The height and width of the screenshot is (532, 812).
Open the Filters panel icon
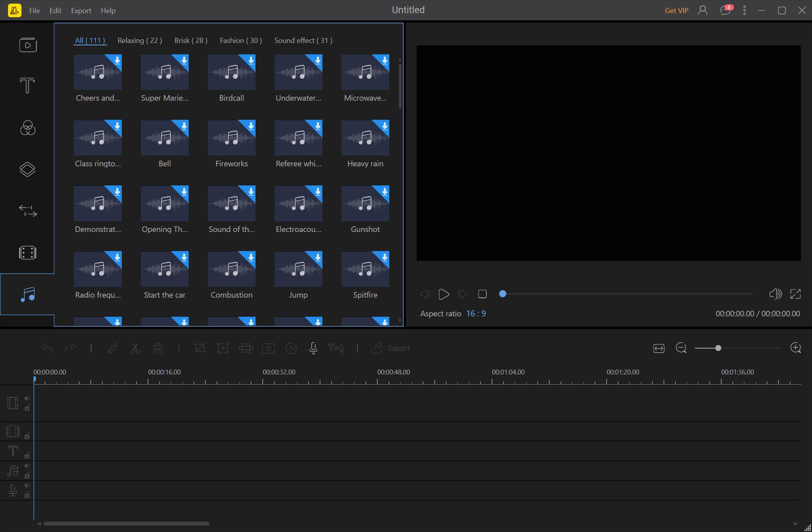[27, 128]
